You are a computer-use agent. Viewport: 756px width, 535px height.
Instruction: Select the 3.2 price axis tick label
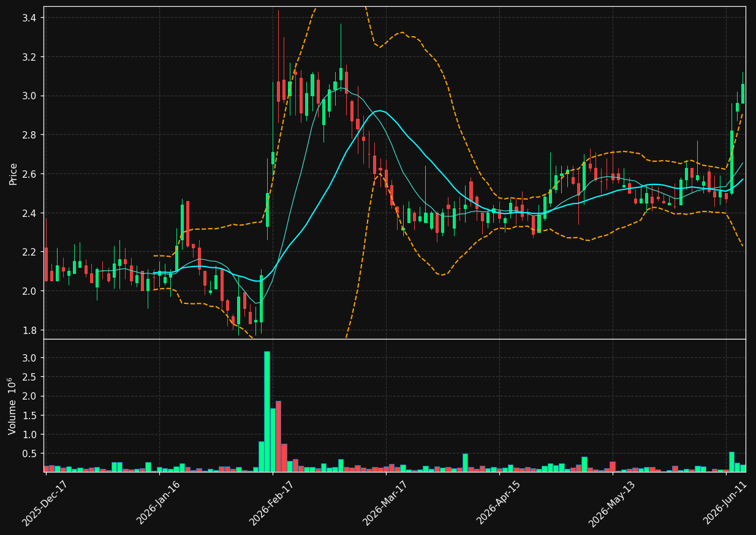click(29, 57)
